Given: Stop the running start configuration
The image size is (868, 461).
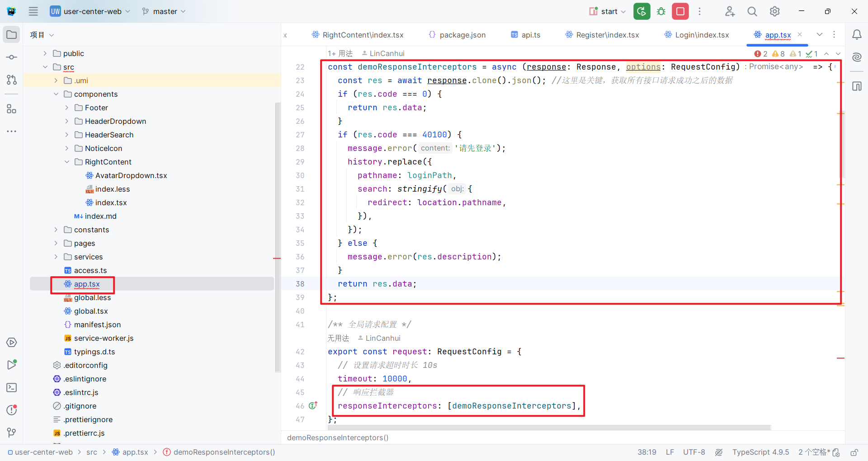Looking at the screenshot, I should 680,11.
